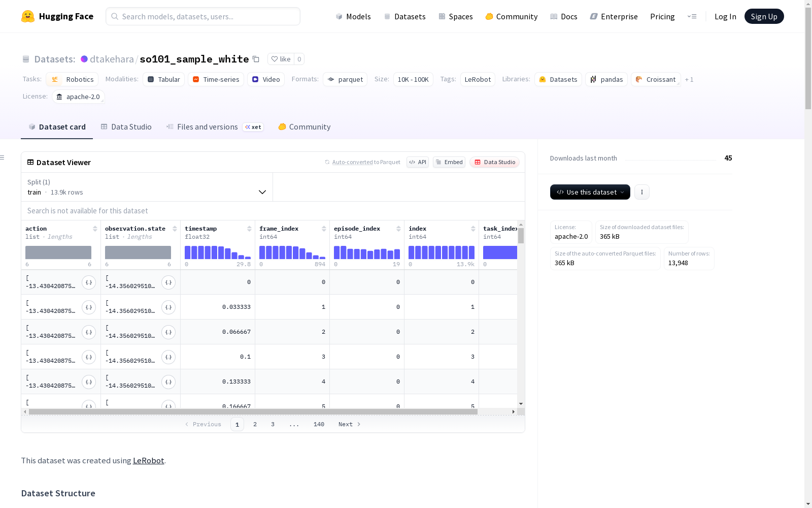Sort the observation.state column using its sort icon
812x508 pixels.
(x=175, y=229)
